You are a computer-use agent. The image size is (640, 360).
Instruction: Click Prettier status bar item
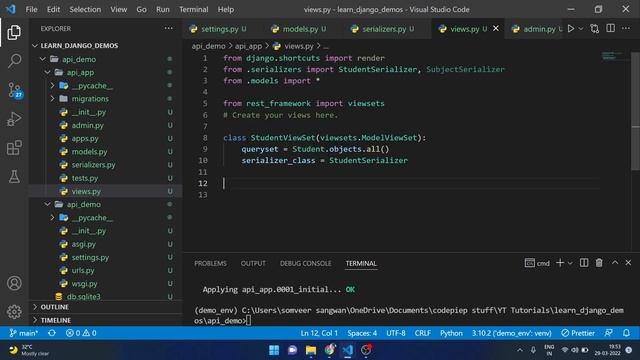coord(578,333)
